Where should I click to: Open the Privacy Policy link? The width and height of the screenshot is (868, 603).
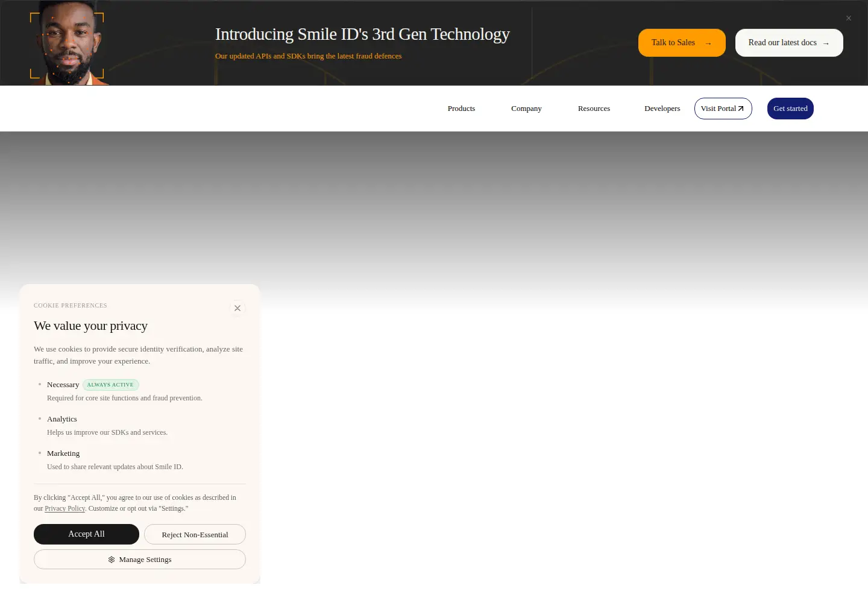point(64,508)
